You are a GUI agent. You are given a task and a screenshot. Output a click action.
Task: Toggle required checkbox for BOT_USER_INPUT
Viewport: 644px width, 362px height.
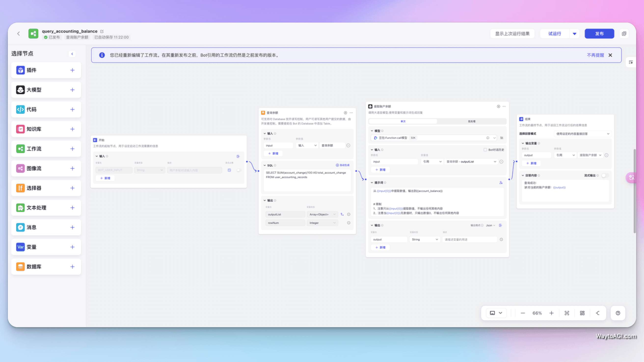pos(229,170)
